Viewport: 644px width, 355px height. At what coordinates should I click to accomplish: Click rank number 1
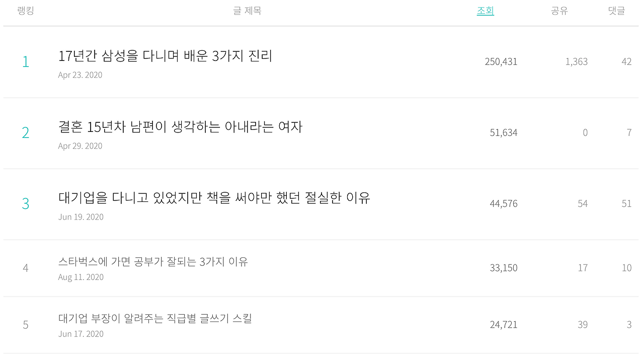tap(26, 61)
